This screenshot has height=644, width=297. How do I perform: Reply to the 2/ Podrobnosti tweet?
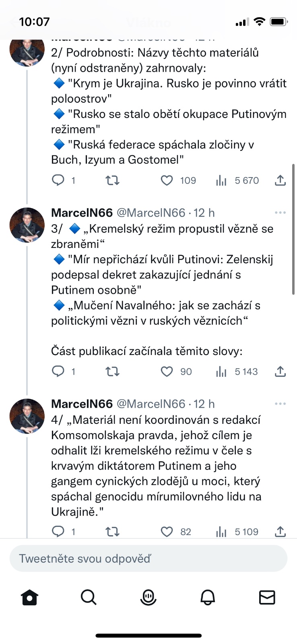pos(58,180)
